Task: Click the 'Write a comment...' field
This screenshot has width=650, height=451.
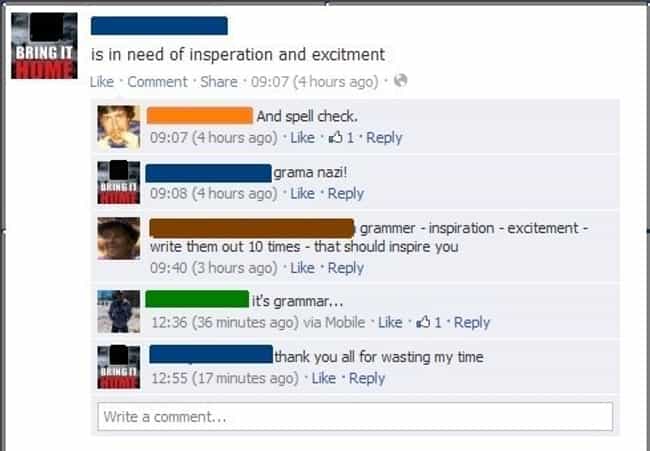Action: click(x=355, y=416)
